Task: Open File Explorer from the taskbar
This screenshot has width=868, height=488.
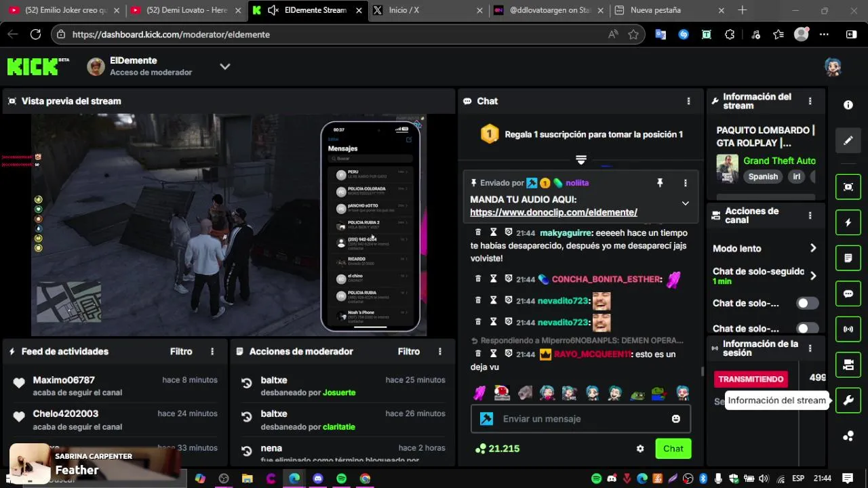Action: 248,479
